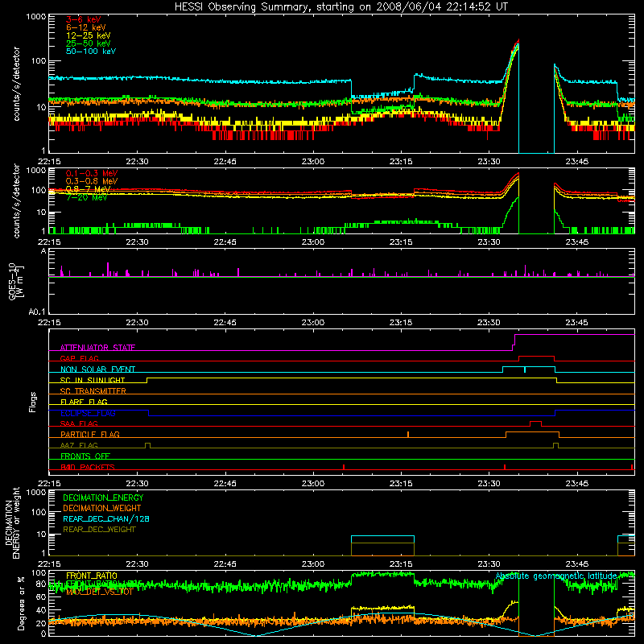Click the SC_TRANSMITTER flag label
The width and height of the screenshot is (644, 644).
tap(93, 391)
